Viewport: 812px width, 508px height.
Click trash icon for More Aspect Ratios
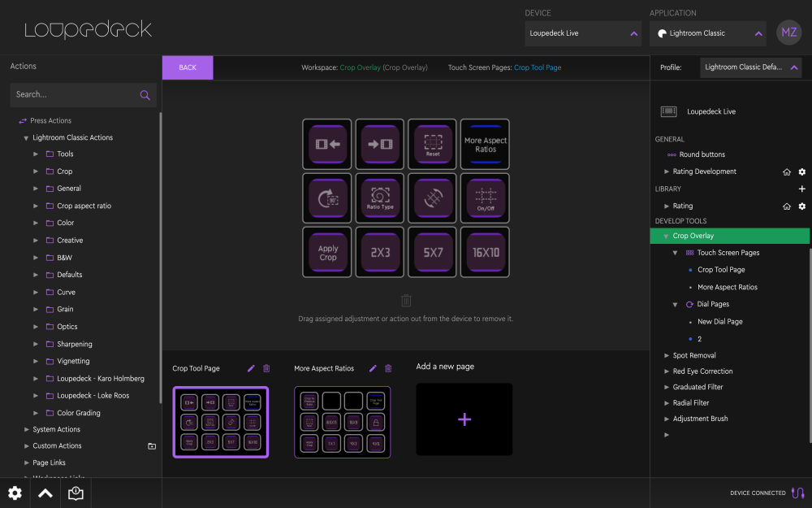[388, 368]
